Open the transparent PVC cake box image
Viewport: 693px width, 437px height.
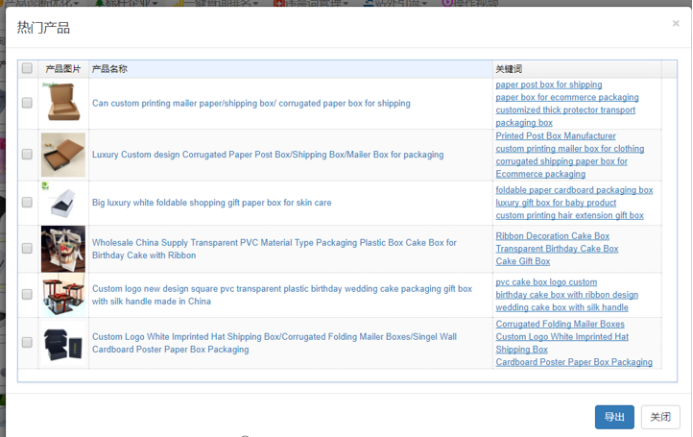(62, 249)
